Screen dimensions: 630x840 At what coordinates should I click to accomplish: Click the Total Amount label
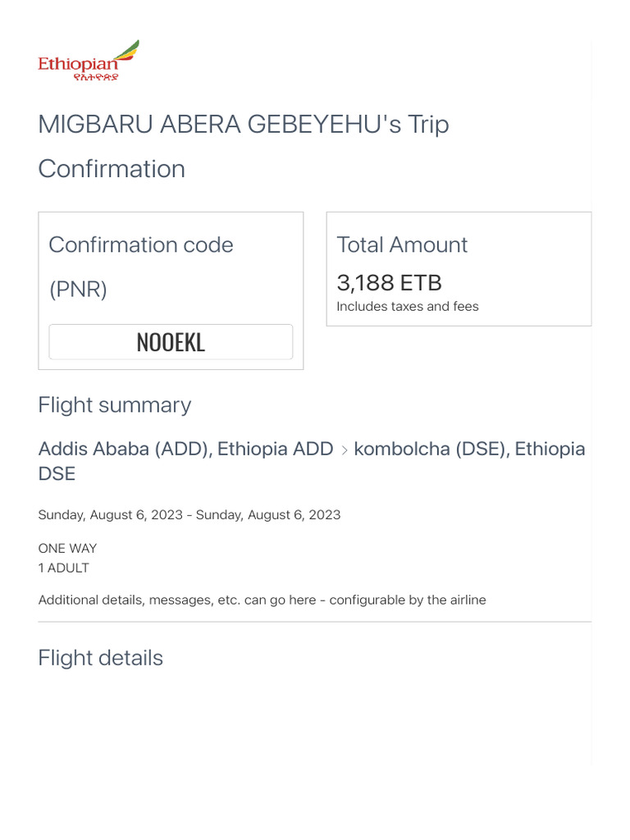click(402, 244)
